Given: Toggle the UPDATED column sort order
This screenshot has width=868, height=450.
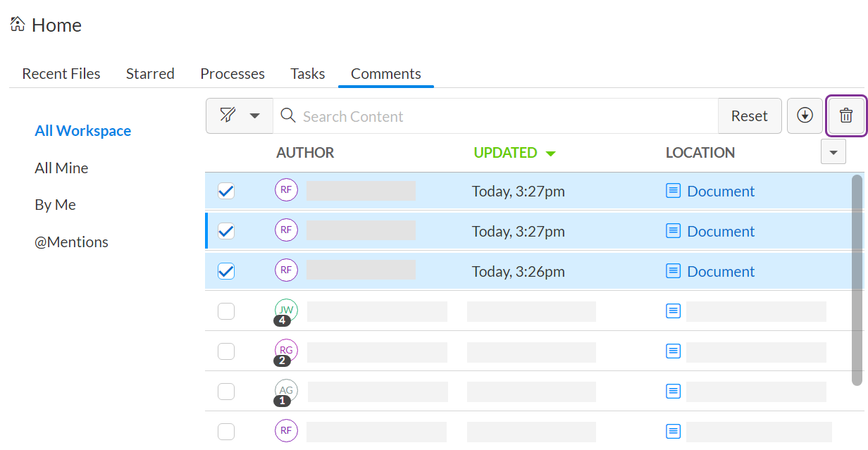Looking at the screenshot, I should [x=514, y=153].
